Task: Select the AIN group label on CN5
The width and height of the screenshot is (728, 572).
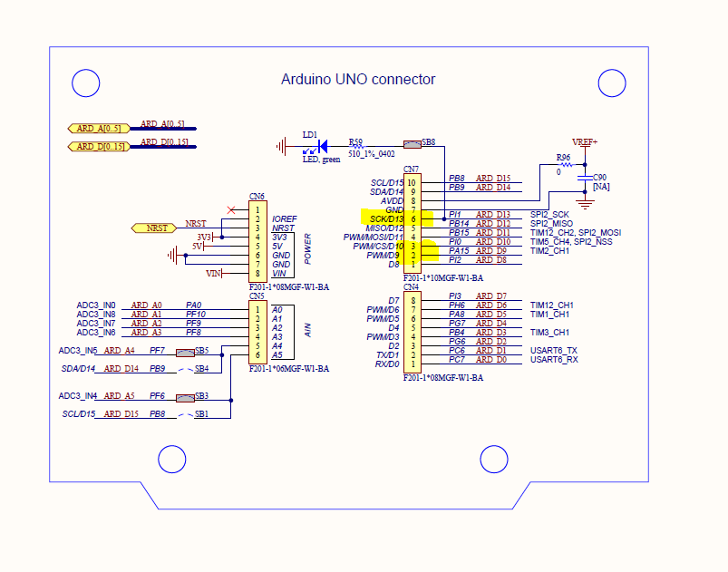Action: 307,330
